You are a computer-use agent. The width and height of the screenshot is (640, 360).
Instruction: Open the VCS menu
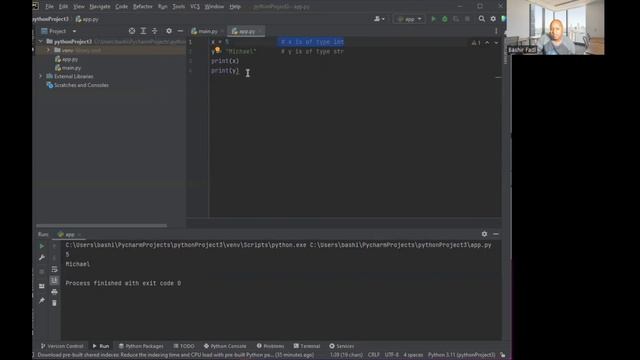195,7
